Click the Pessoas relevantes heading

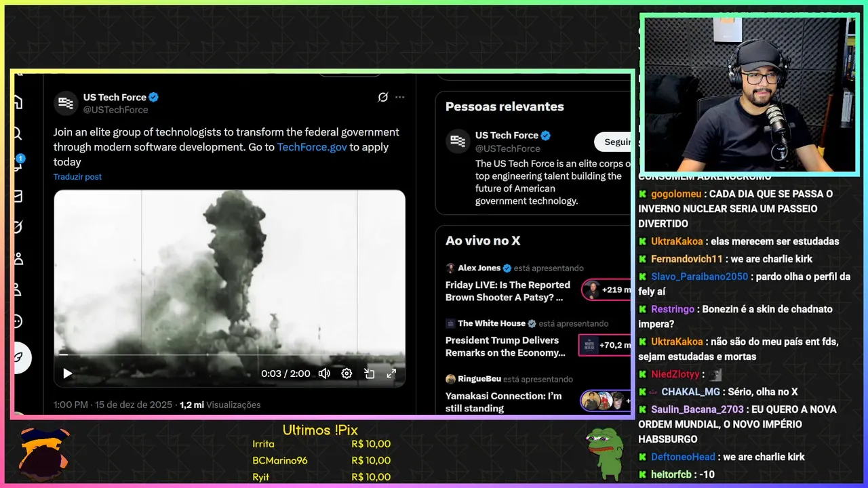(x=505, y=106)
